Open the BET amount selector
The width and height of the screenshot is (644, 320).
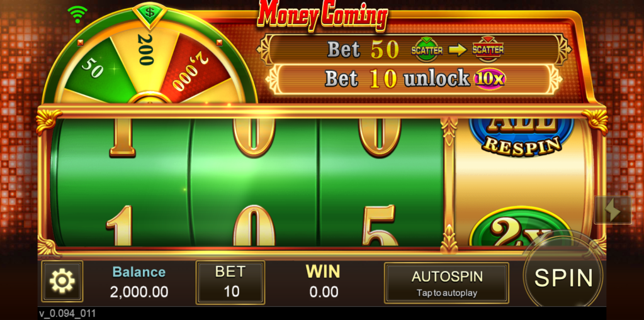coord(230,282)
